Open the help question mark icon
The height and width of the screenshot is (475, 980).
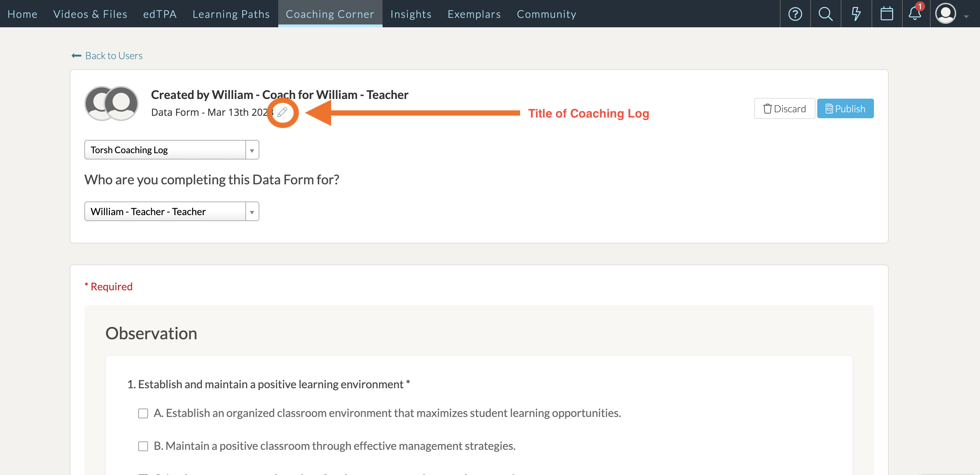(795, 14)
